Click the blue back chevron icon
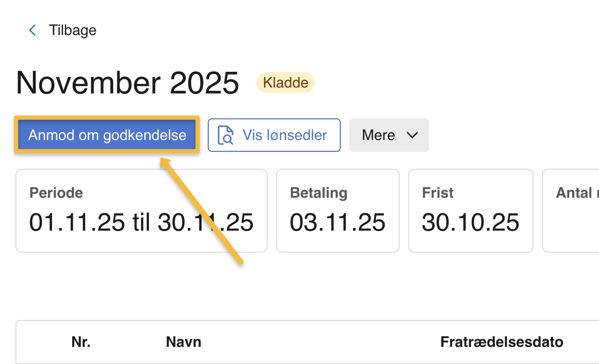The width and height of the screenshot is (599, 364). click(33, 30)
